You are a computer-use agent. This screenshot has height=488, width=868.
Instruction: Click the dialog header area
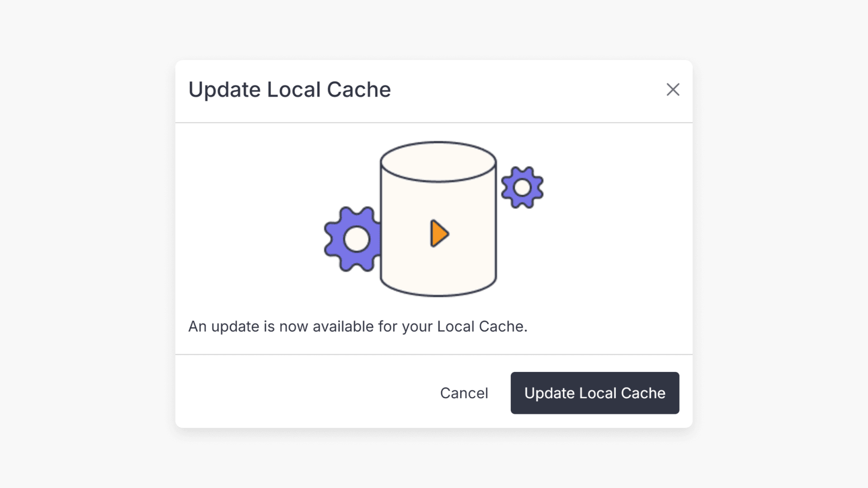pos(434,90)
